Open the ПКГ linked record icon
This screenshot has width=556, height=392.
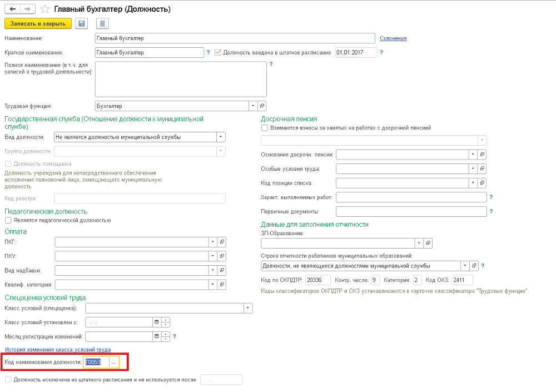(221, 241)
